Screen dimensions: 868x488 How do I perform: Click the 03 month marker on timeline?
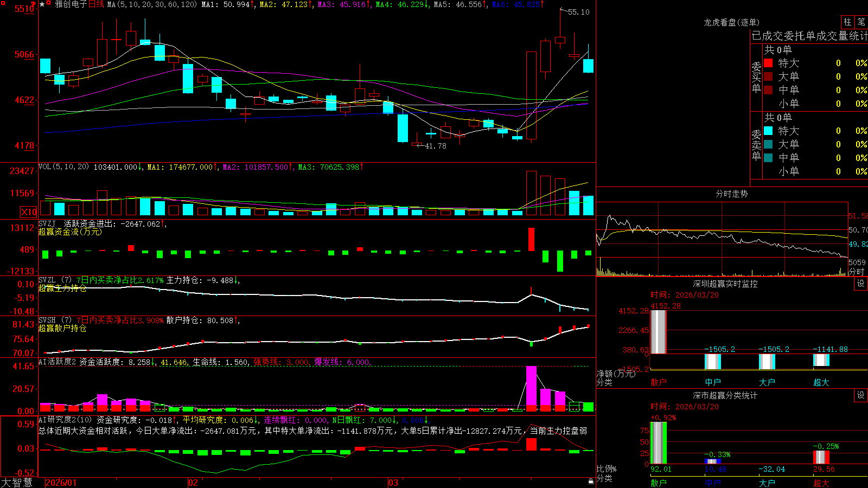(x=393, y=483)
